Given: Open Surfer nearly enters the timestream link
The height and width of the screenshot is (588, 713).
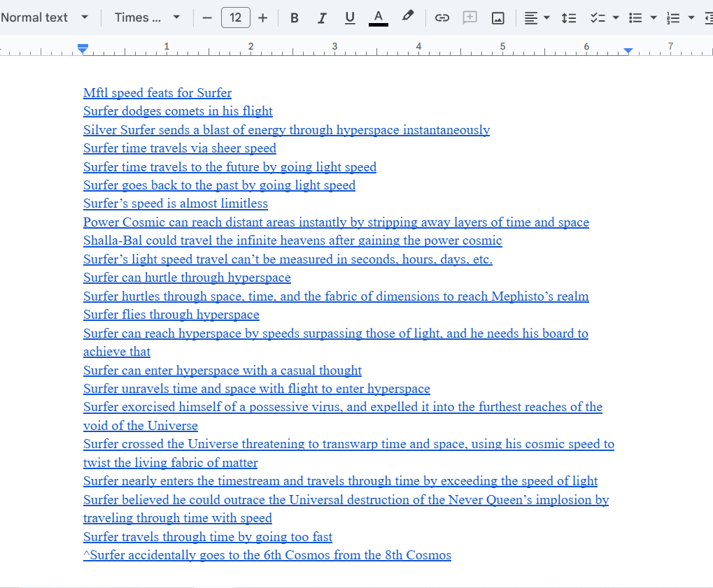Looking at the screenshot, I should pyautogui.click(x=340, y=481).
